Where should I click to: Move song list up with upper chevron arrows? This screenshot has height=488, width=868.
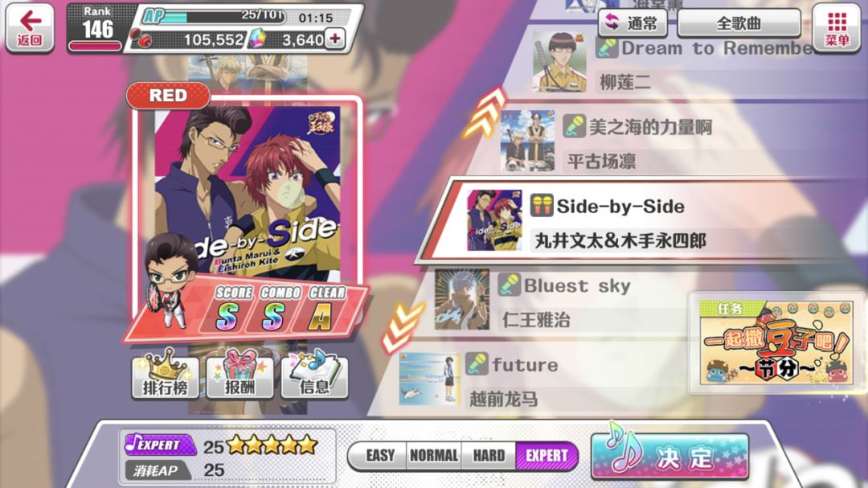[x=485, y=114]
